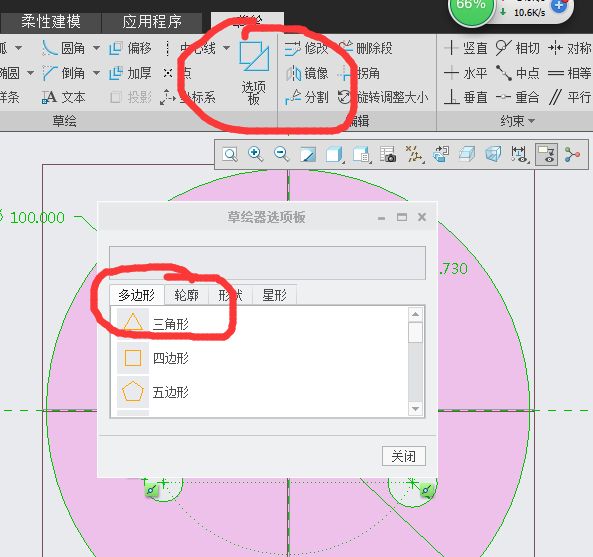Click the zoom out magnifier icon
This screenshot has width=593, height=557.
coord(282,154)
